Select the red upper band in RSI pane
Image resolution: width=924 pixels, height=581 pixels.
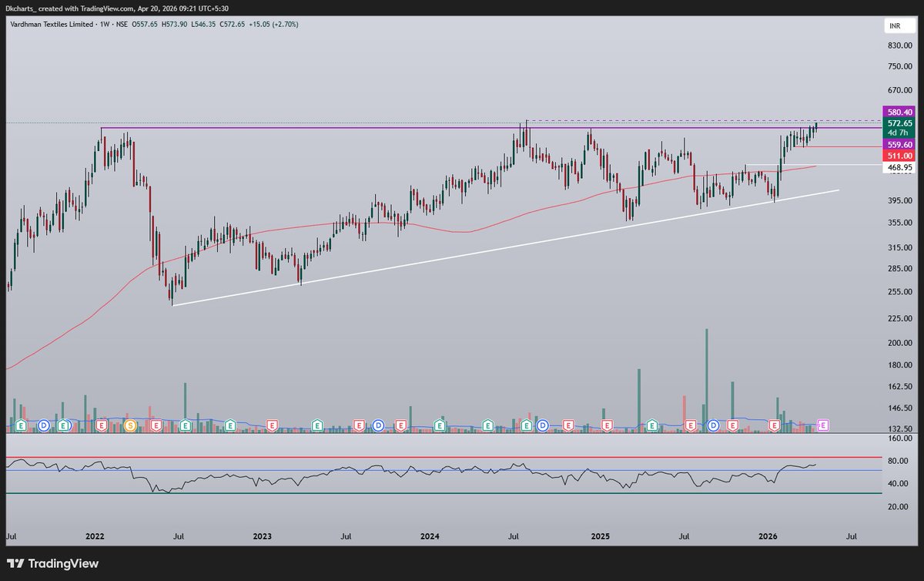444,457
